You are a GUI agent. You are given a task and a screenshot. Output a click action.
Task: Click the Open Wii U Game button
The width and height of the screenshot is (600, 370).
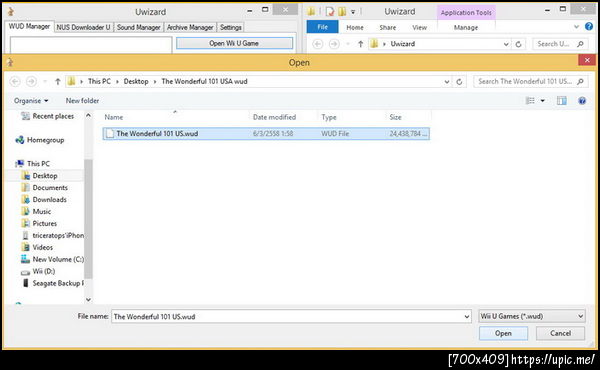[234, 43]
